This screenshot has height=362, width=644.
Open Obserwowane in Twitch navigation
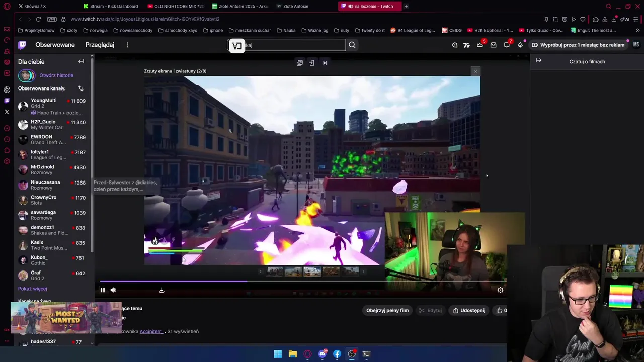[55, 45]
